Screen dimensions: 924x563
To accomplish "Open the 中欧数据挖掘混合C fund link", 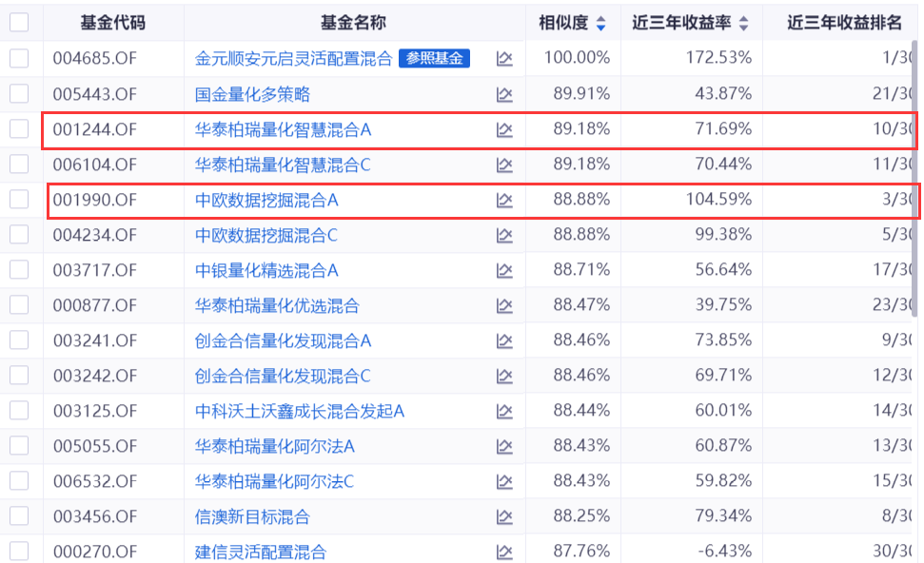I will [266, 235].
